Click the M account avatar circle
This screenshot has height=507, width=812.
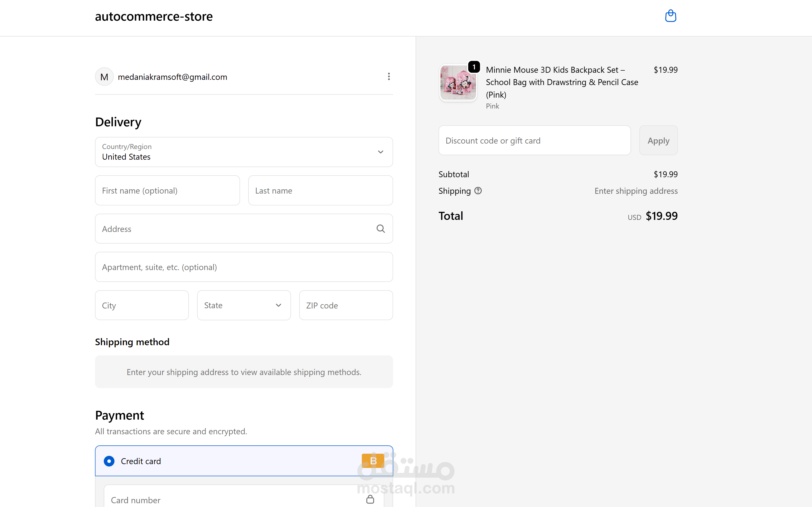pyautogui.click(x=104, y=77)
